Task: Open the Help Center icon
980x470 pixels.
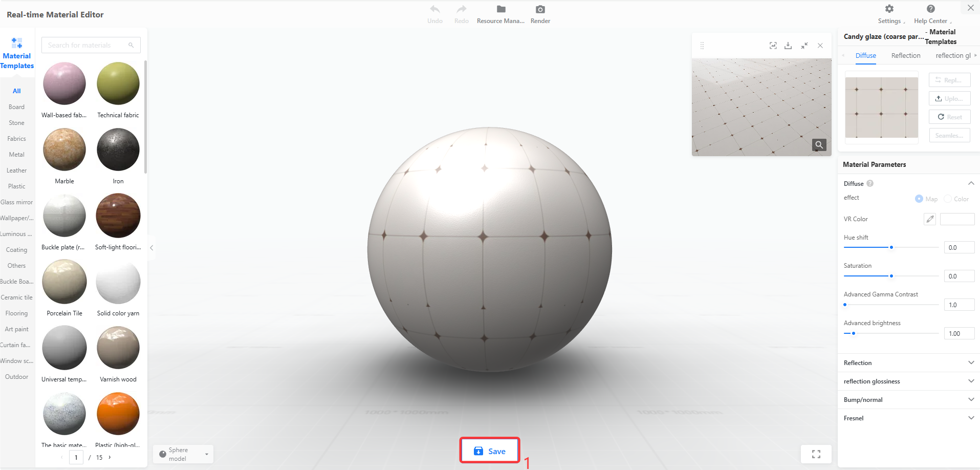Action: (931, 9)
